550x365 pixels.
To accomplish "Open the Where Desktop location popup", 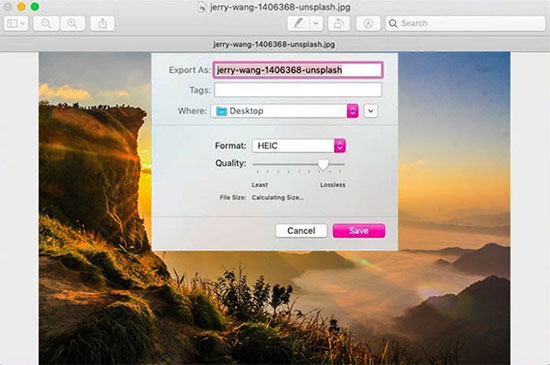I will point(284,111).
